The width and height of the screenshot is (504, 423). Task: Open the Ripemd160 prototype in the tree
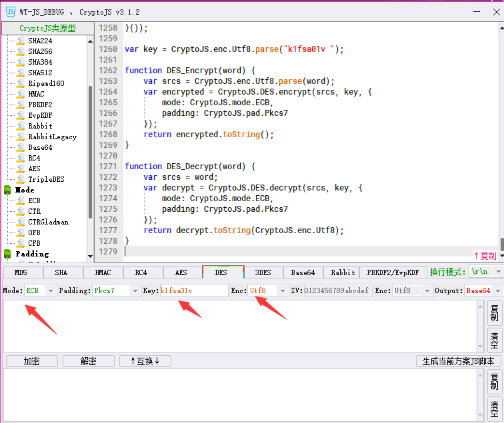46,83
